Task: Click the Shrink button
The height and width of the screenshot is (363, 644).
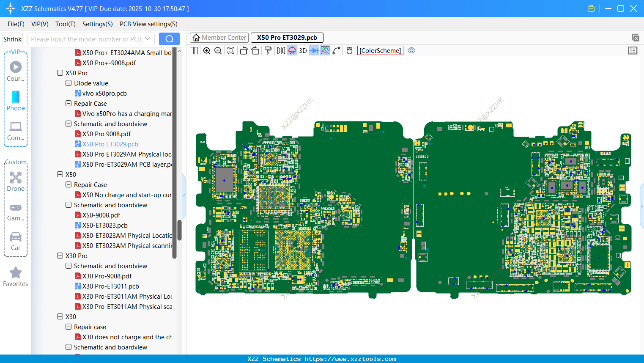Action: [x=13, y=39]
